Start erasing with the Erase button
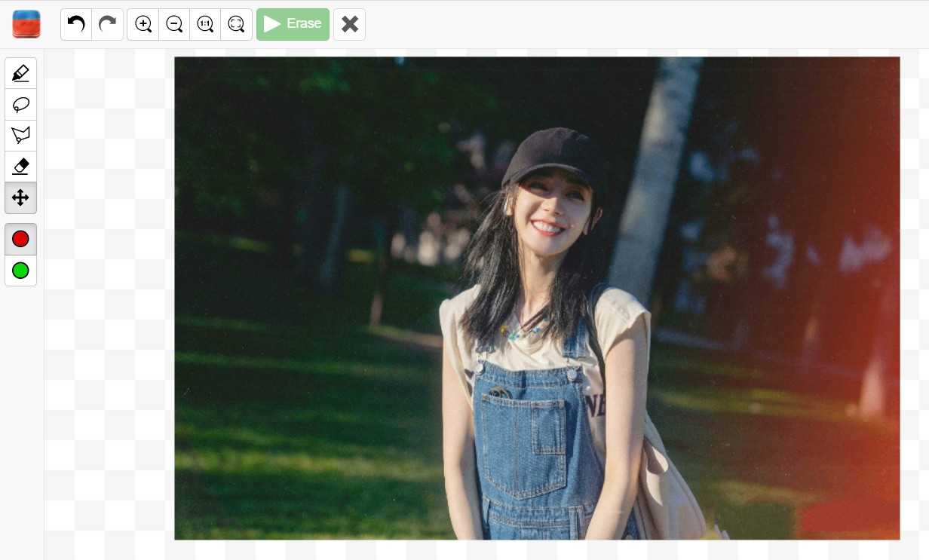The width and height of the screenshot is (929, 560). (x=293, y=24)
